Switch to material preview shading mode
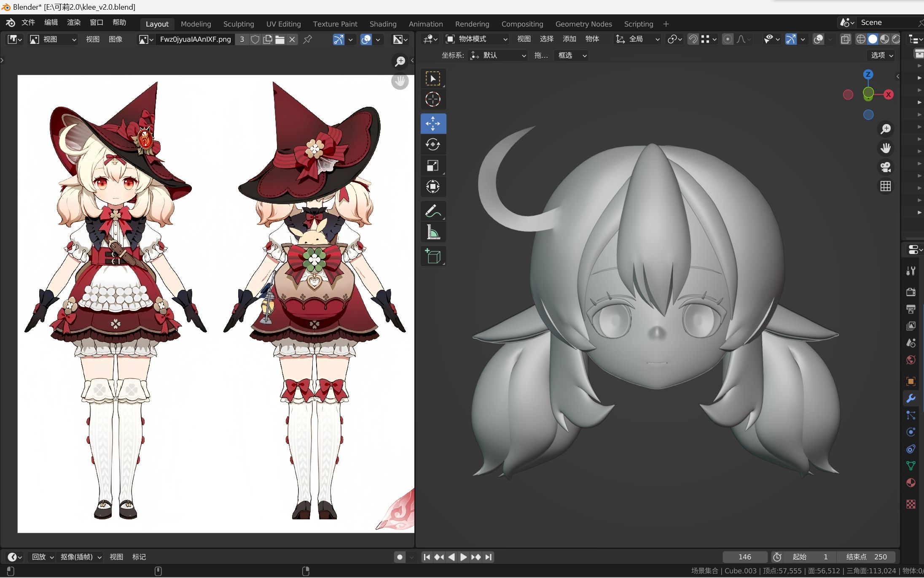 [884, 39]
